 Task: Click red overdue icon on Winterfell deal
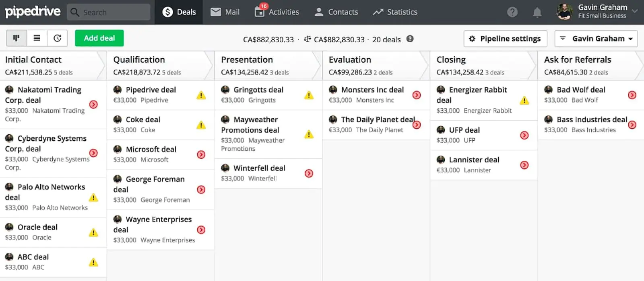coord(309,174)
